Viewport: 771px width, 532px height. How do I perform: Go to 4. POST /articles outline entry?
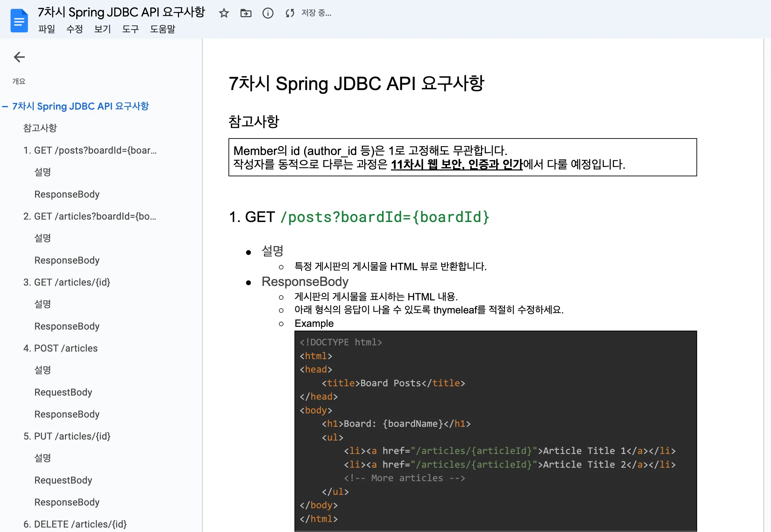[60, 348]
